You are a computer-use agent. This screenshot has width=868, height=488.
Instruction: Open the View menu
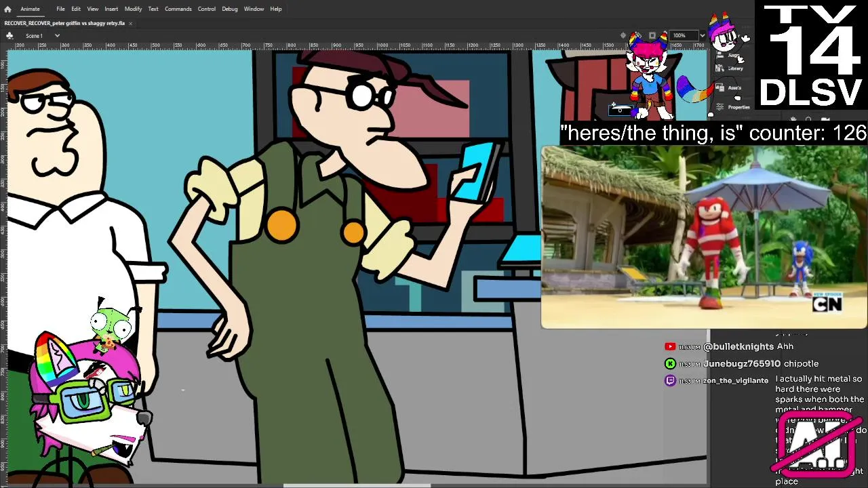click(93, 9)
